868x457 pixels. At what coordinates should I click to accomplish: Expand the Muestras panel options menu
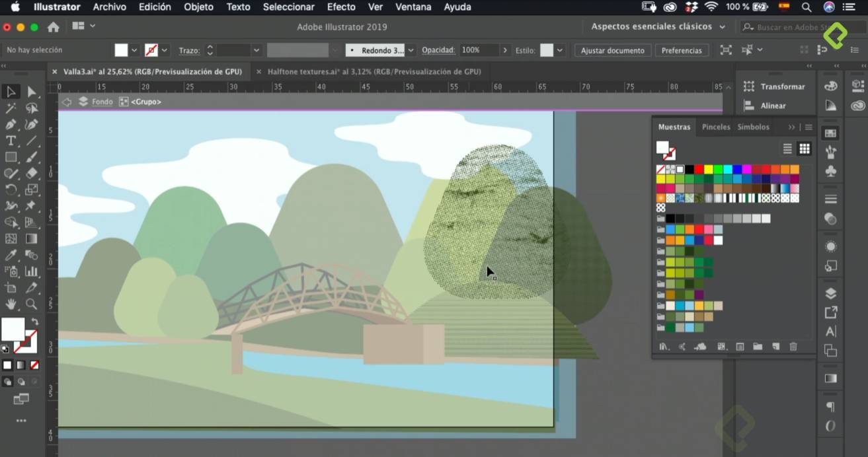coord(808,127)
